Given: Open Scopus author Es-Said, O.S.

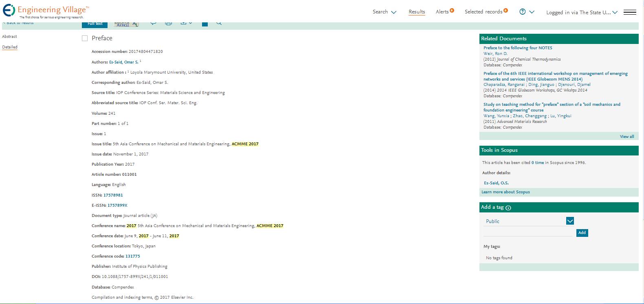Looking at the screenshot, I should coord(496,183).
